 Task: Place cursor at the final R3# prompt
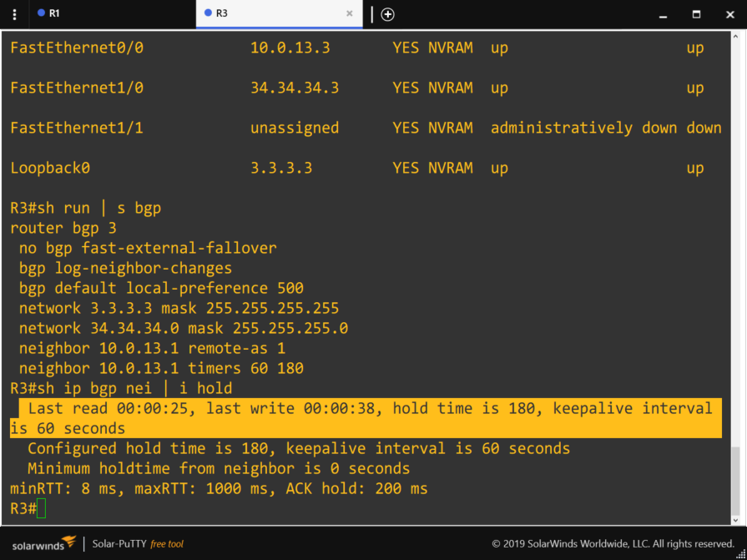[41, 508]
